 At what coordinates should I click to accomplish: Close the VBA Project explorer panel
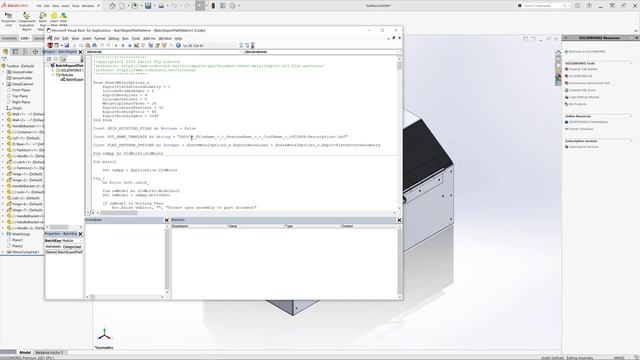pos(80,52)
